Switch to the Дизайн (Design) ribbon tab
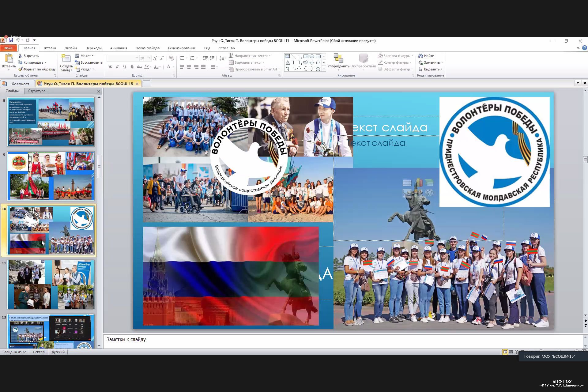Screen dimensions: 588x392 click(71, 48)
